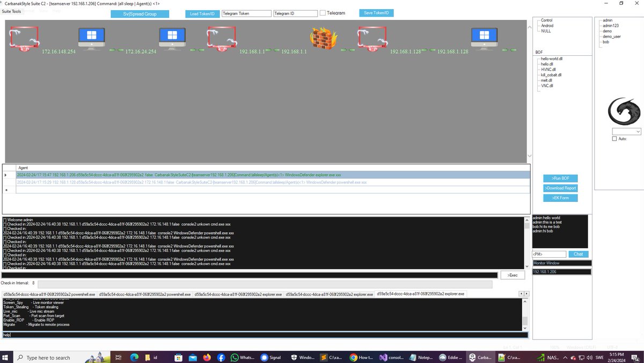Click the >Exec button
This screenshot has width=644, height=363.
(x=513, y=275)
